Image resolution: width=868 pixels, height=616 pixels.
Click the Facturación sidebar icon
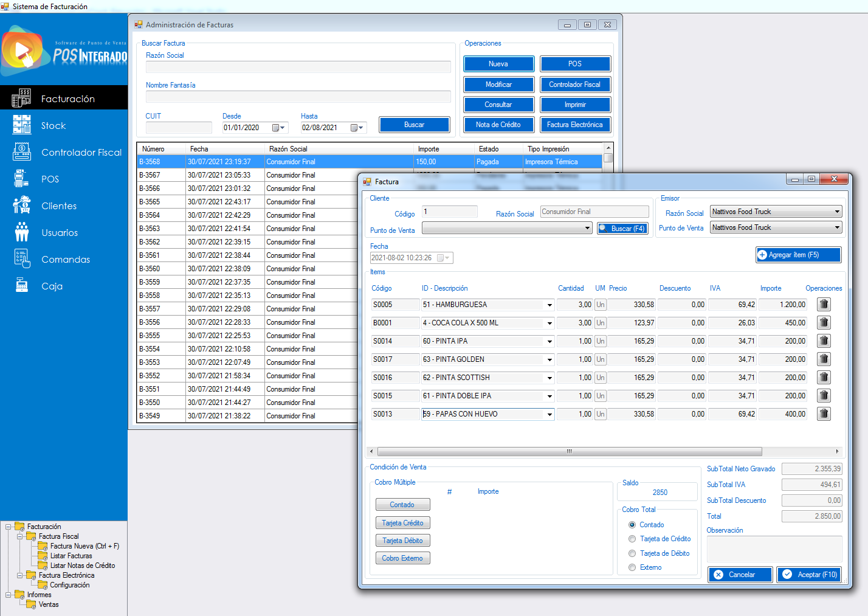(21, 98)
